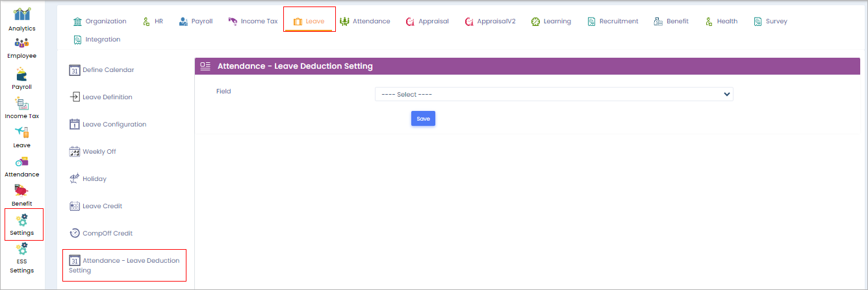Select the Attendance sidebar icon
This screenshot has height=290, width=868.
point(22,162)
